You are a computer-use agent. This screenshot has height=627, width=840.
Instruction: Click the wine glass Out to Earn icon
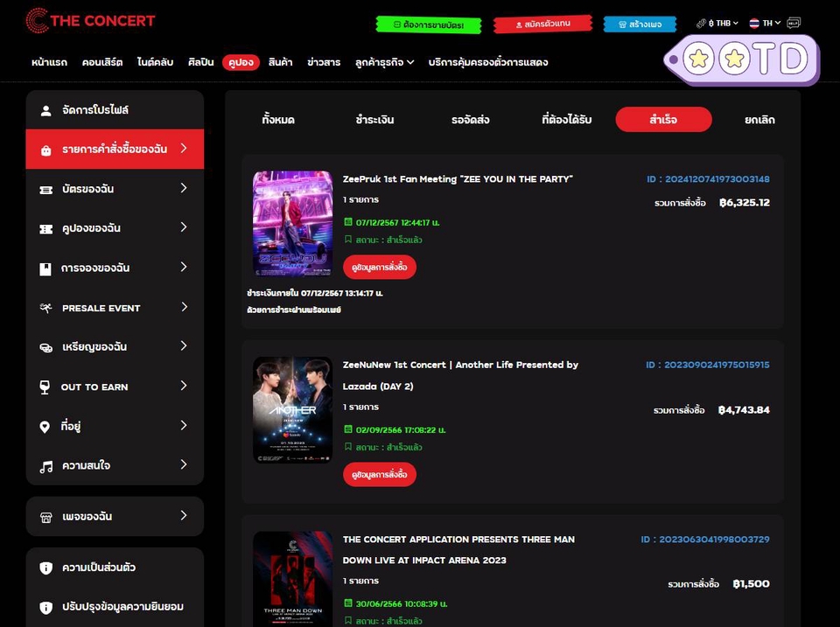pyautogui.click(x=45, y=387)
